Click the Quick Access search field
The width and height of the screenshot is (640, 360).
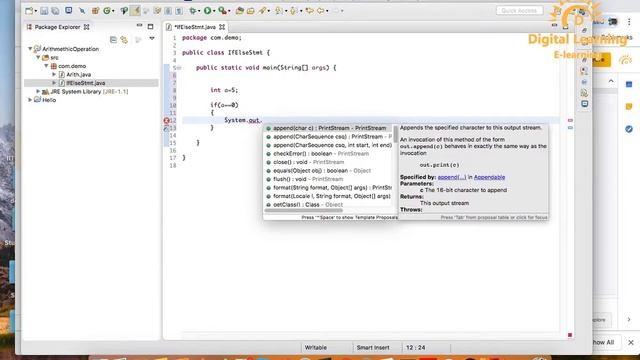click(x=519, y=11)
